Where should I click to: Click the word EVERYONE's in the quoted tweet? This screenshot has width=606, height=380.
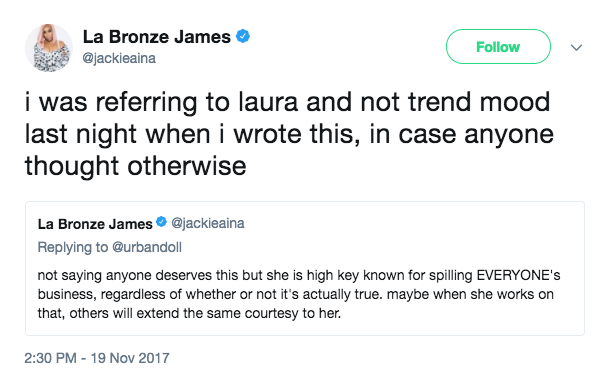click(x=518, y=275)
